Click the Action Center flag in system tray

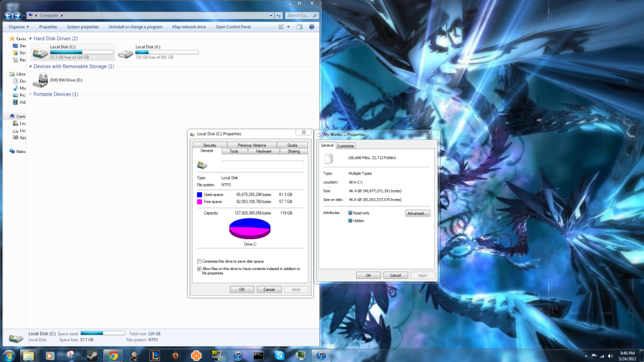coord(594,356)
